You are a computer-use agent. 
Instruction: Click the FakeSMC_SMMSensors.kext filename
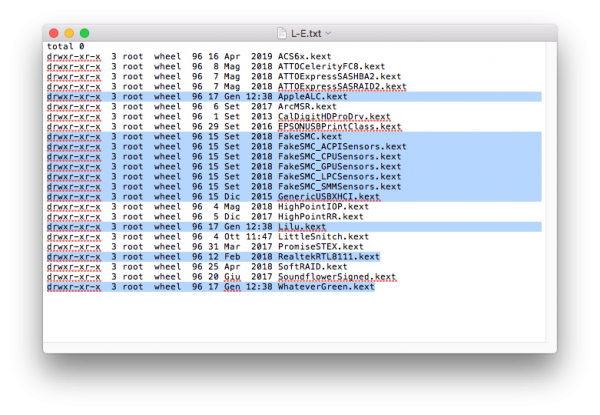click(339, 187)
